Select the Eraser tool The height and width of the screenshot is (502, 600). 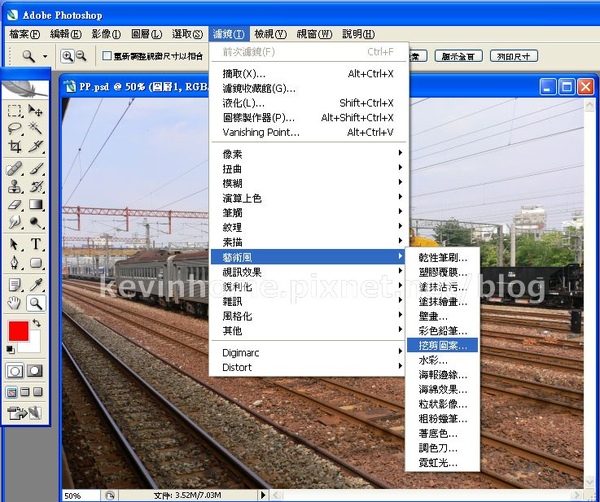point(15,204)
